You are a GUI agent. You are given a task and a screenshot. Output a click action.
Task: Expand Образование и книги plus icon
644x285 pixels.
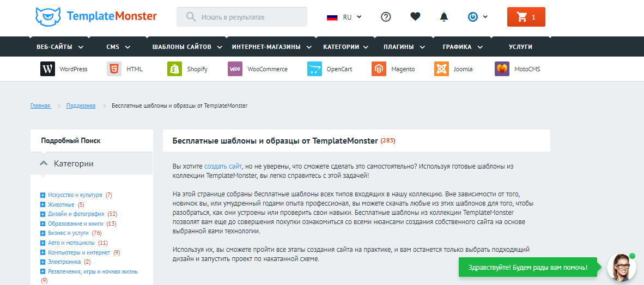42,224
